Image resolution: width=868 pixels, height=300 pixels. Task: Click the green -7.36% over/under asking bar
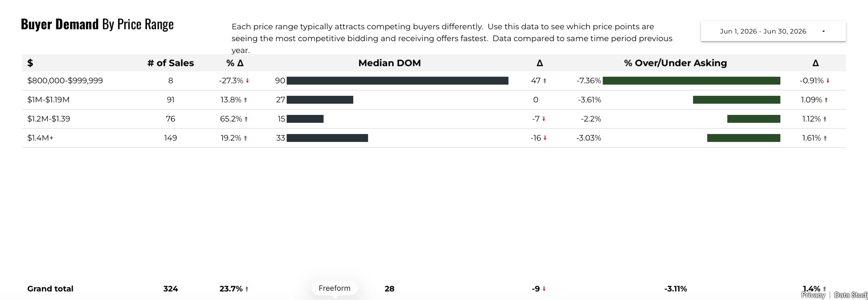click(x=692, y=81)
